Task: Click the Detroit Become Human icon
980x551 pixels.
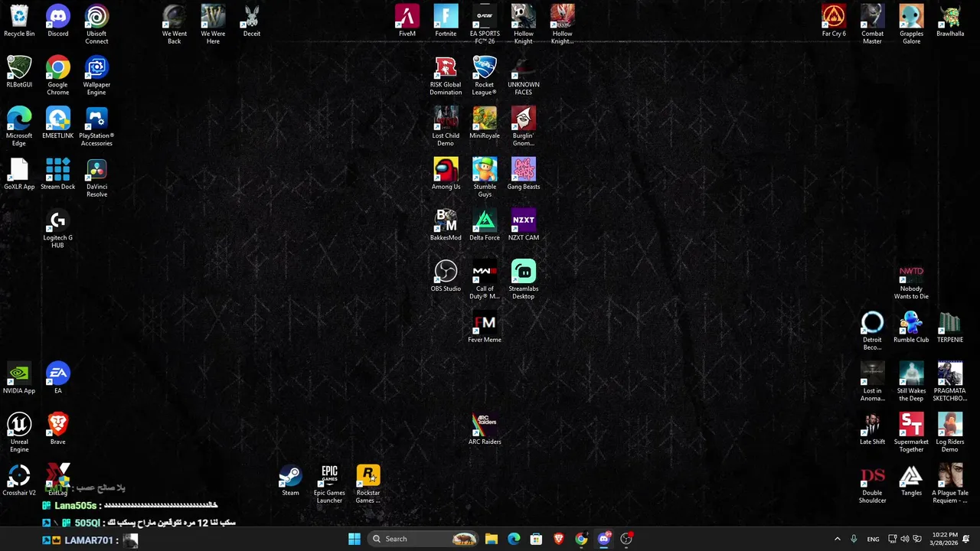Action: pos(873,331)
